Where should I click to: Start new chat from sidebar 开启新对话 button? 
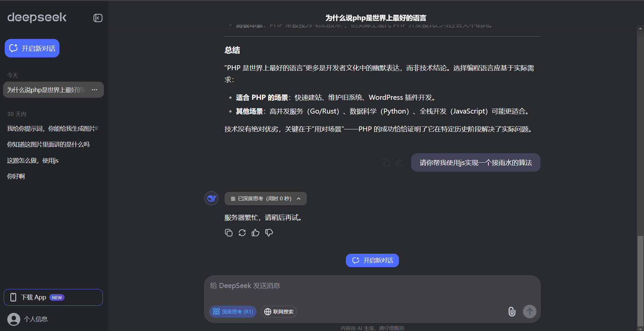click(x=32, y=48)
